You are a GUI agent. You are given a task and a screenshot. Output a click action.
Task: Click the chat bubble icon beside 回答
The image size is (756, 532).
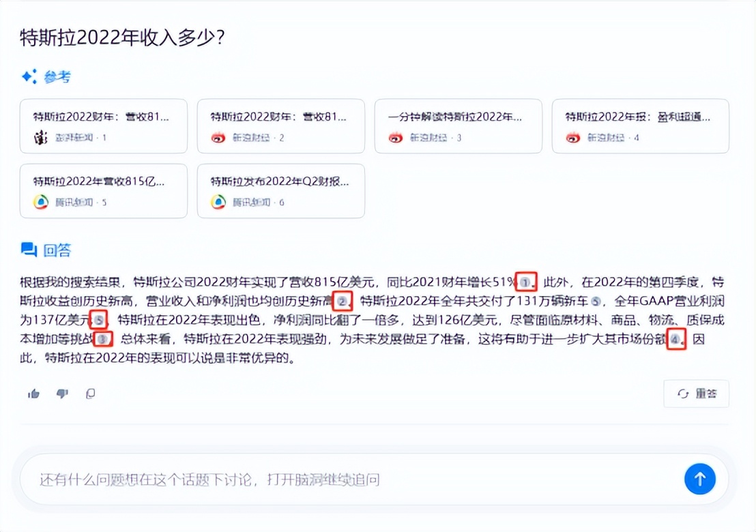(28, 250)
